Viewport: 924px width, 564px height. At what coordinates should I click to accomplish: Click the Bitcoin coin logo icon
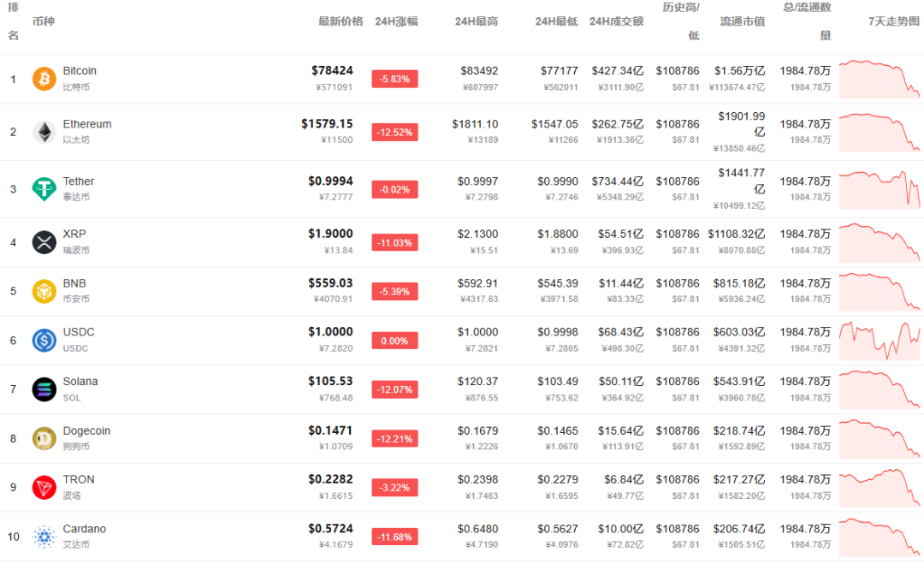click(44, 80)
